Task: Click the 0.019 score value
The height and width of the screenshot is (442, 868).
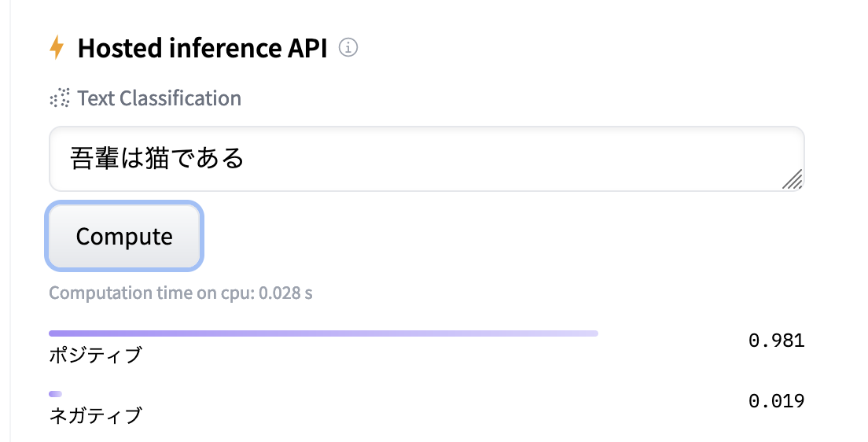Action: point(776,401)
